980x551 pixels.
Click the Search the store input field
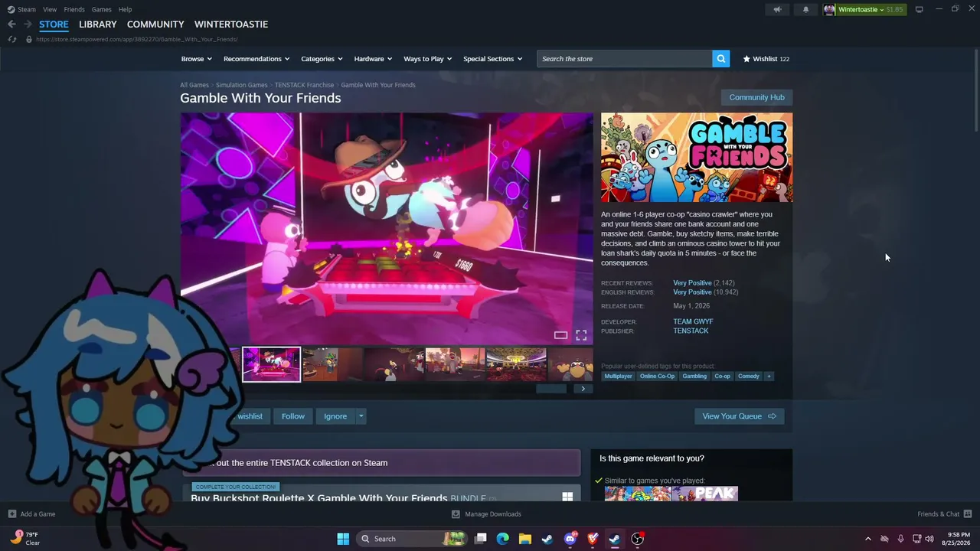(625, 59)
